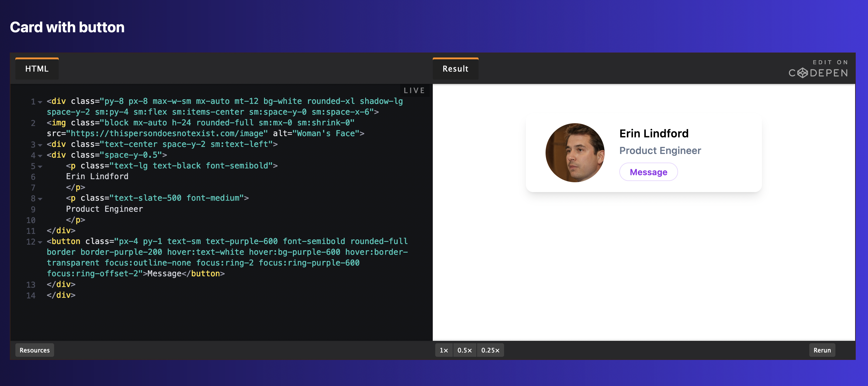Screen dimensions: 868x386
Task: Fold the button element at line 12
Action: (x=40, y=242)
